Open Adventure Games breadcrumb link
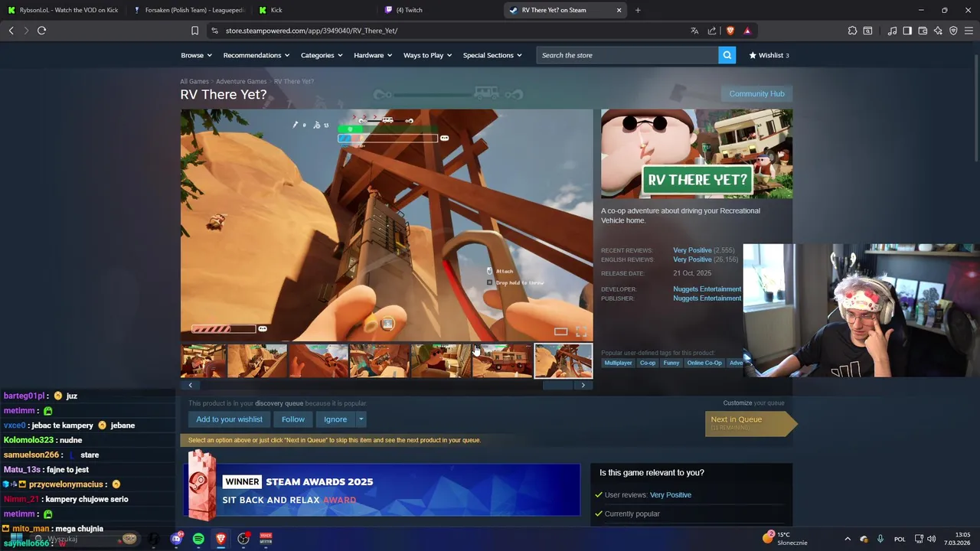The width and height of the screenshot is (980, 551). click(x=241, y=81)
